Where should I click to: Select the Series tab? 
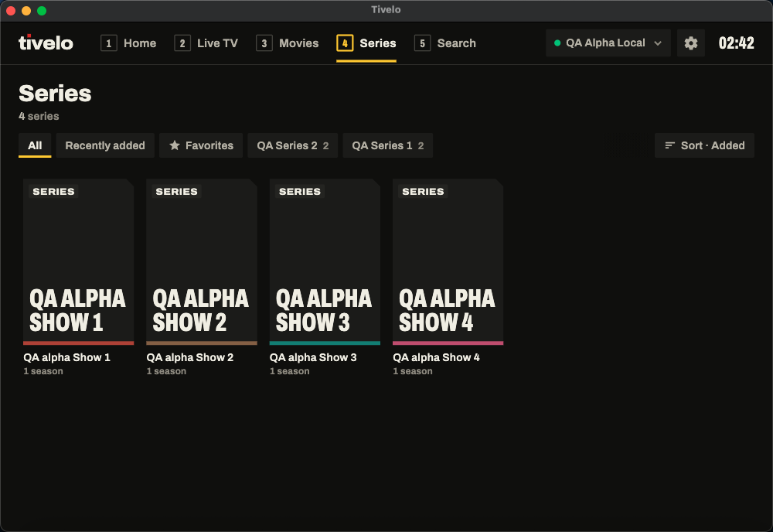pos(366,43)
